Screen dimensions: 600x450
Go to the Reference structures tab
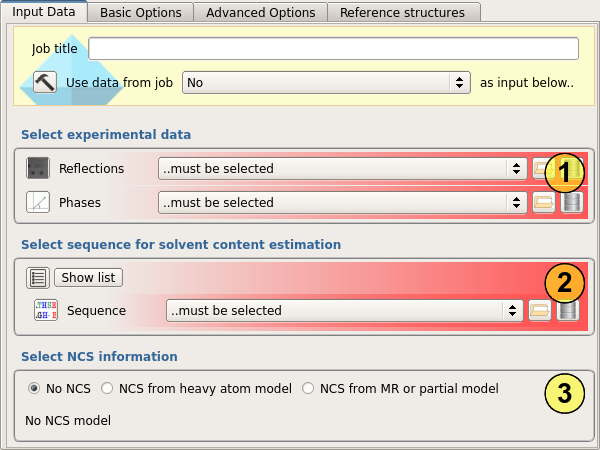point(402,13)
